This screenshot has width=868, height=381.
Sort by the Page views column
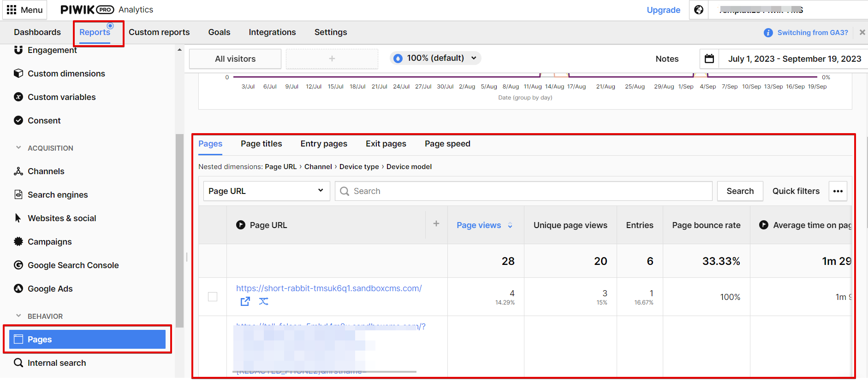point(485,225)
